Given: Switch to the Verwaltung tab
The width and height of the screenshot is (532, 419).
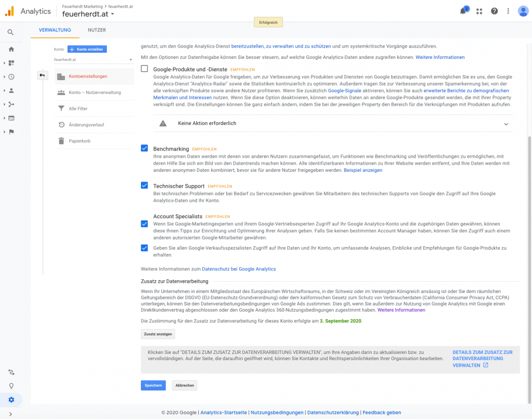Looking at the screenshot, I should click(x=55, y=30).
